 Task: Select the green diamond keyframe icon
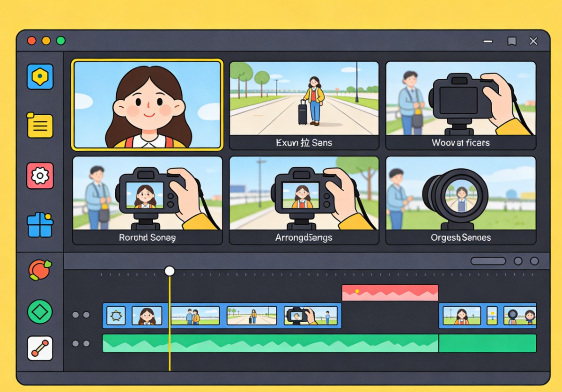click(40, 312)
